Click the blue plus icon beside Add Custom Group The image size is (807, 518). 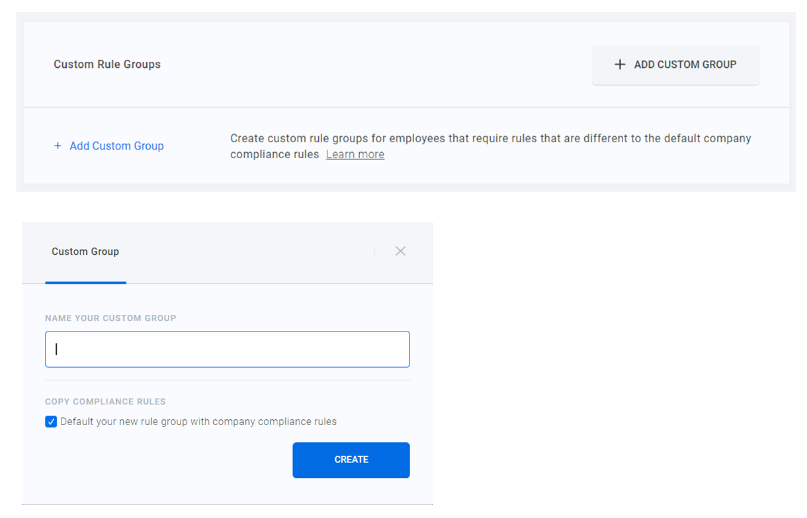57,146
